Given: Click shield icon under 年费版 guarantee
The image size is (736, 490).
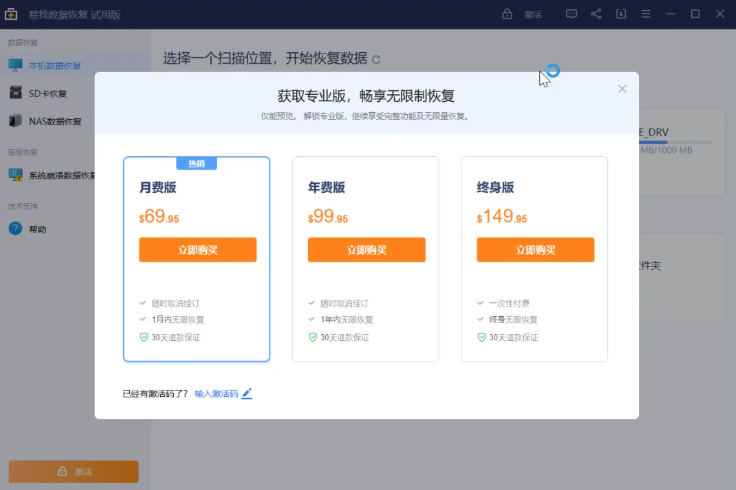Looking at the screenshot, I should [313, 337].
